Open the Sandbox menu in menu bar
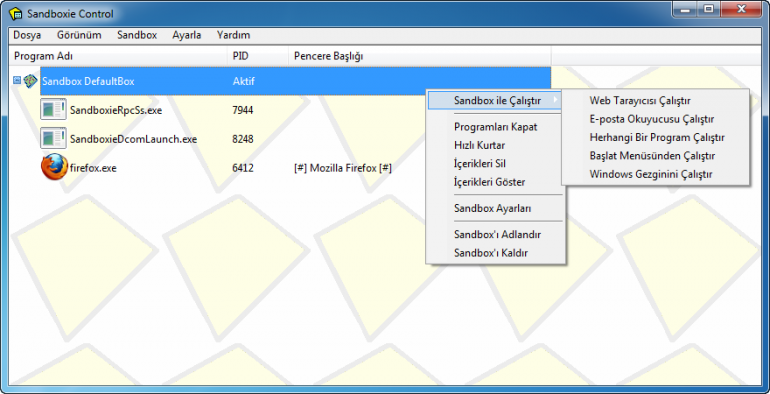 pos(137,35)
